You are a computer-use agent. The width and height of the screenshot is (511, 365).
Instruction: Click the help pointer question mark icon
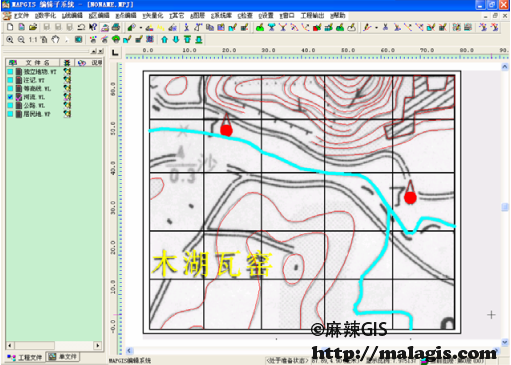point(93,27)
